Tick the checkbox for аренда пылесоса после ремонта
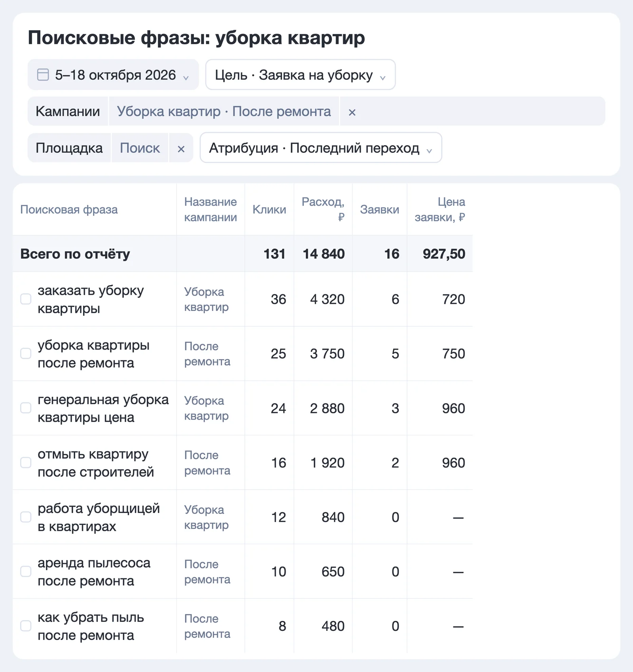This screenshot has width=633, height=672. pos(26,572)
